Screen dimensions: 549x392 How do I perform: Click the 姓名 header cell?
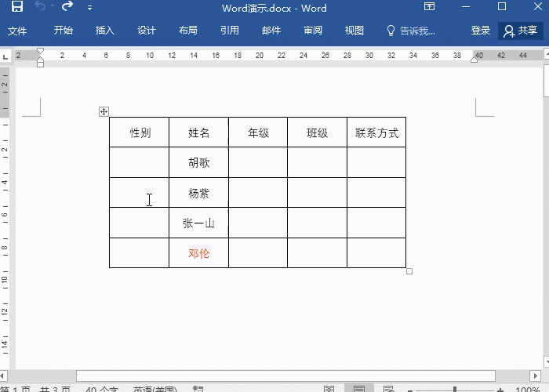[198, 132]
